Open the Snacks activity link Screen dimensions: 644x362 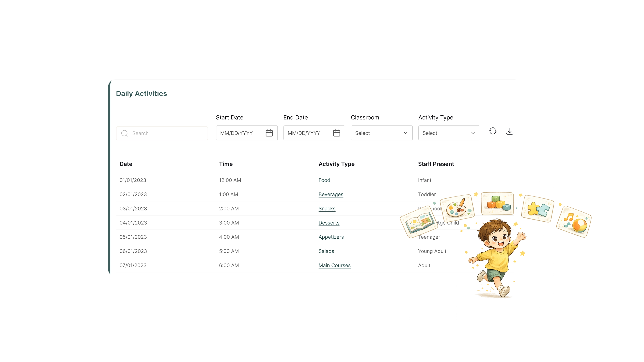[x=327, y=209]
